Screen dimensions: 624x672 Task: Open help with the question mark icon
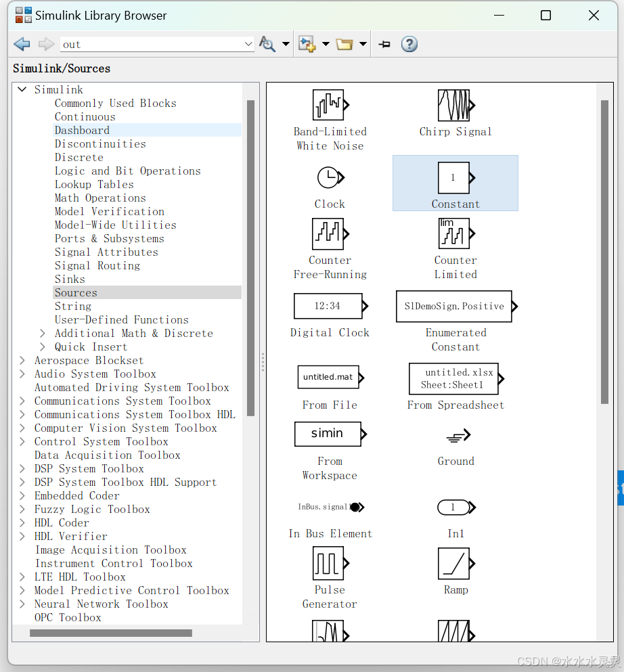[409, 44]
